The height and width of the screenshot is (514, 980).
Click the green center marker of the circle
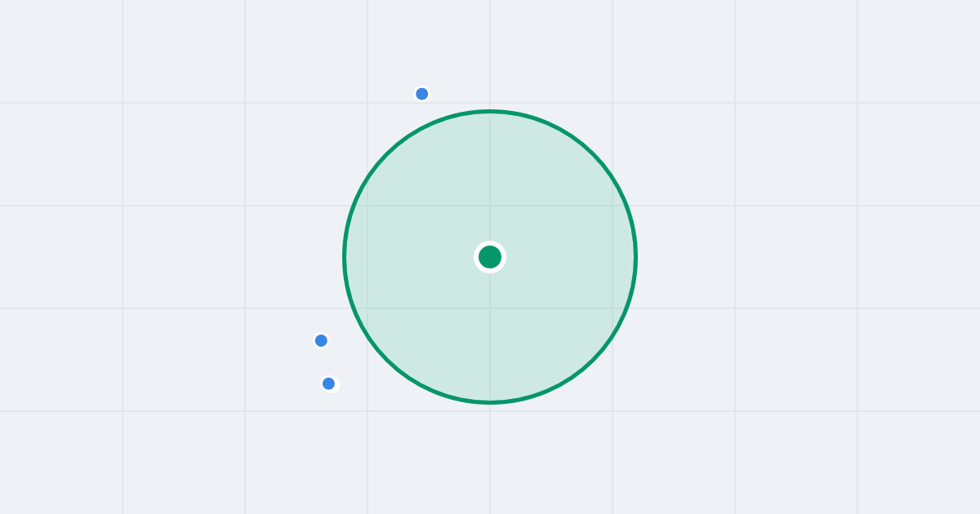pyautogui.click(x=490, y=257)
